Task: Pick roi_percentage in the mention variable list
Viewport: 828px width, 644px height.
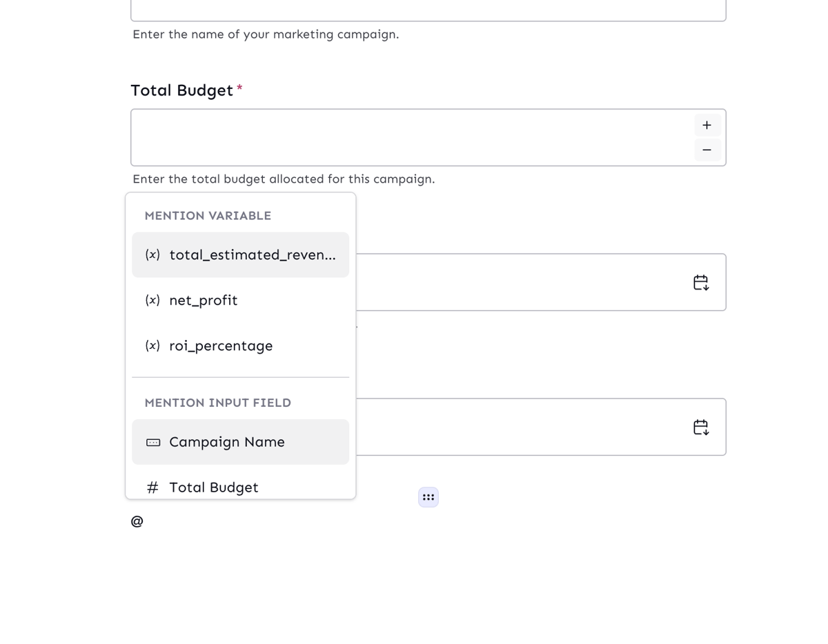Action: (221, 346)
